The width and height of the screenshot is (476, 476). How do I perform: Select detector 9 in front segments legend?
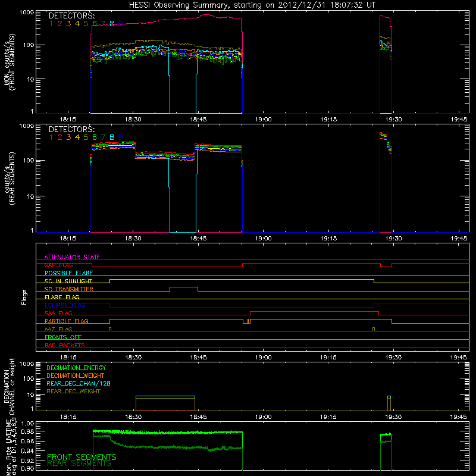[x=121, y=24]
